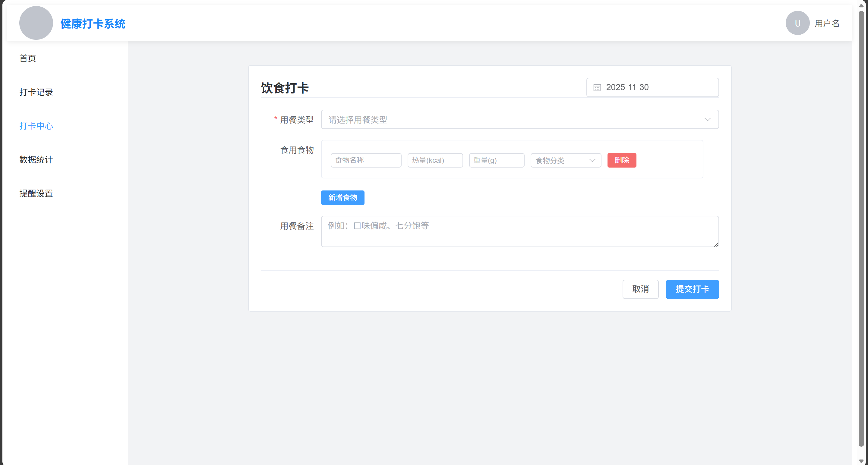868x465 pixels.
Task: Click the scrollbar up arrow
Action: pos(861,5)
